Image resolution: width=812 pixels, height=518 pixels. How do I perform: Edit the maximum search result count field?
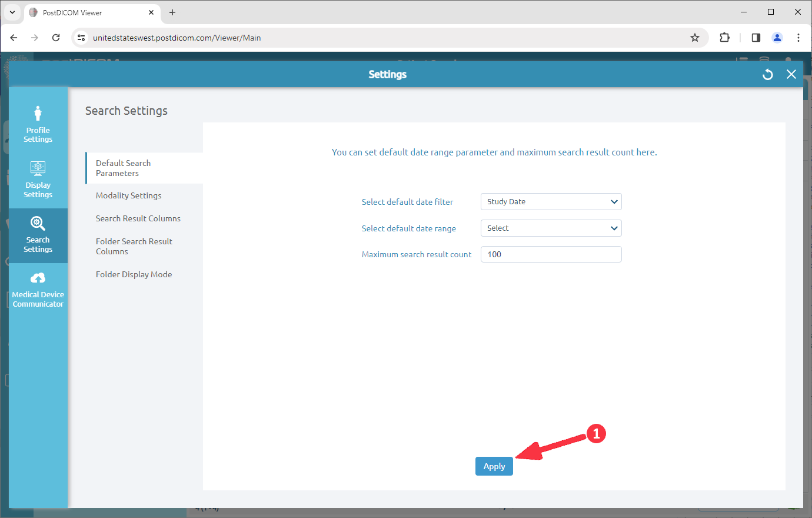click(551, 254)
